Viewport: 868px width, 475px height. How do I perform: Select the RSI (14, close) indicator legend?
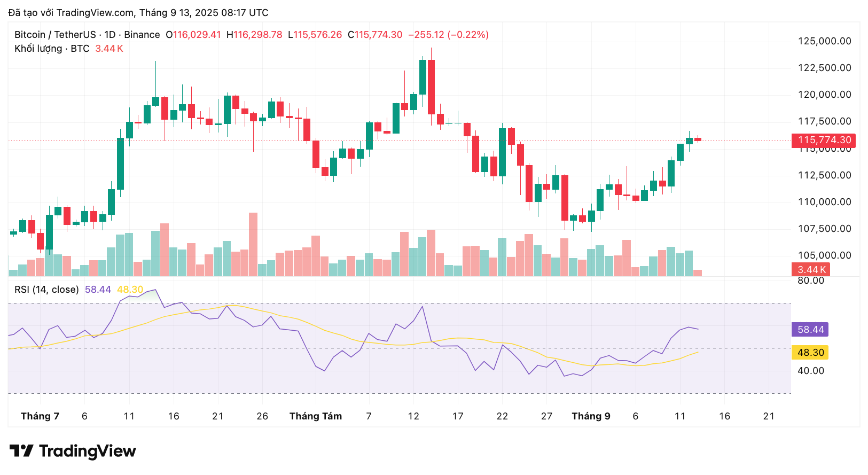pos(46,290)
